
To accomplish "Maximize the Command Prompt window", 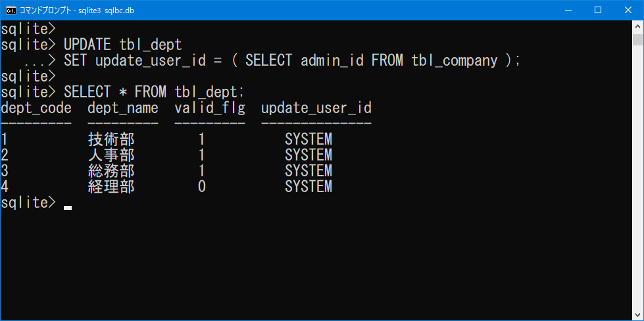I will pos(598,11).
